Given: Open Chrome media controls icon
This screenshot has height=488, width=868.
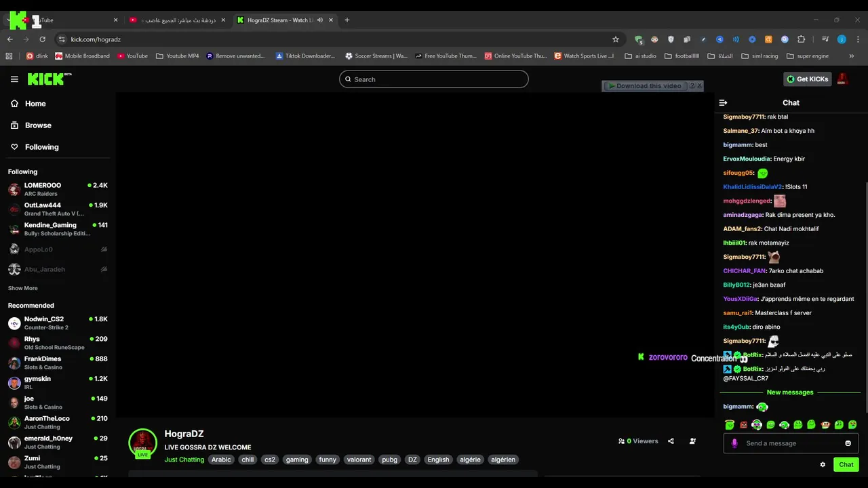Looking at the screenshot, I should click(825, 39).
